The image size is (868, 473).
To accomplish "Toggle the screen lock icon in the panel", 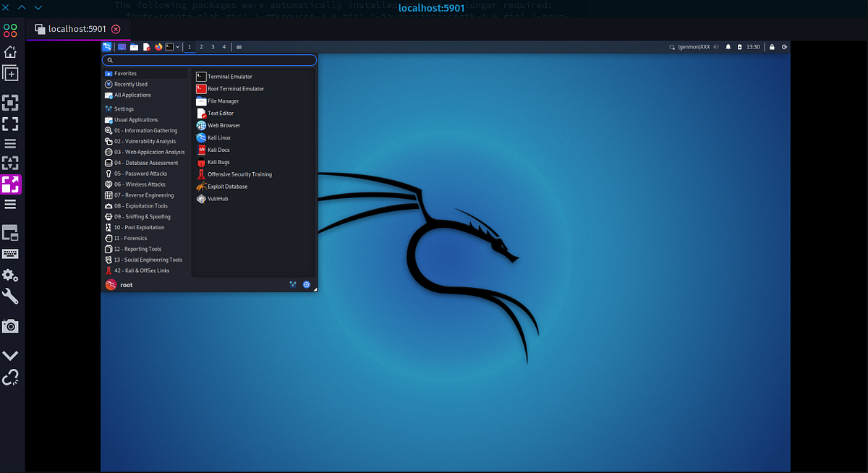I will pyautogui.click(x=771, y=46).
